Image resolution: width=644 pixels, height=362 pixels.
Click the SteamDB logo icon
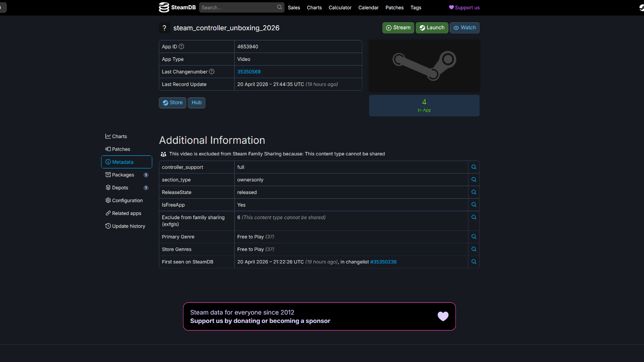pyautogui.click(x=164, y=7)
